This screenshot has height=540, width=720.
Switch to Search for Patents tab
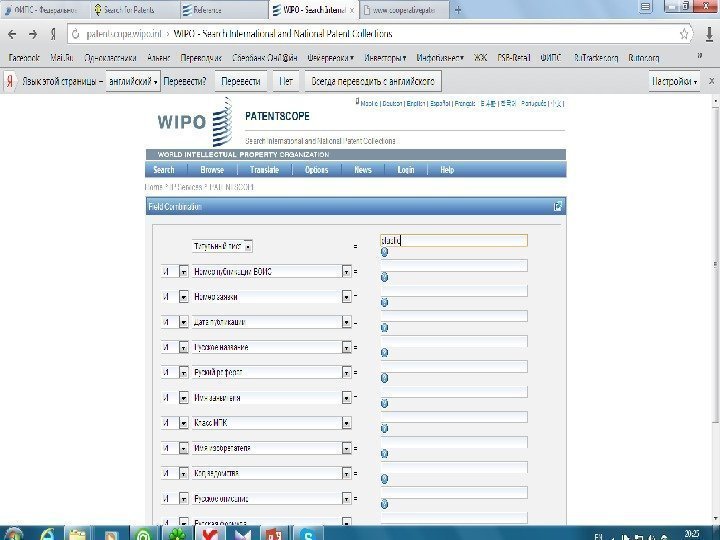(x=133, y=10)
